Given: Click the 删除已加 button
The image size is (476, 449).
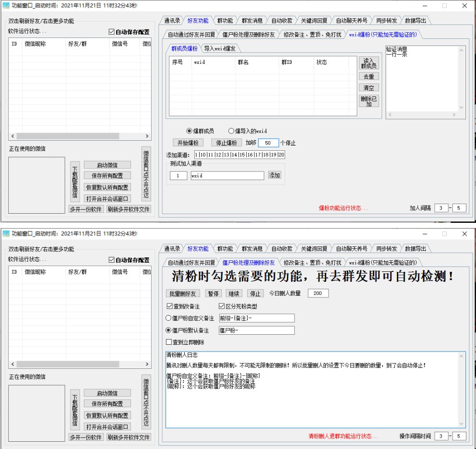Looking at the screenshot, I should [369, 101].
